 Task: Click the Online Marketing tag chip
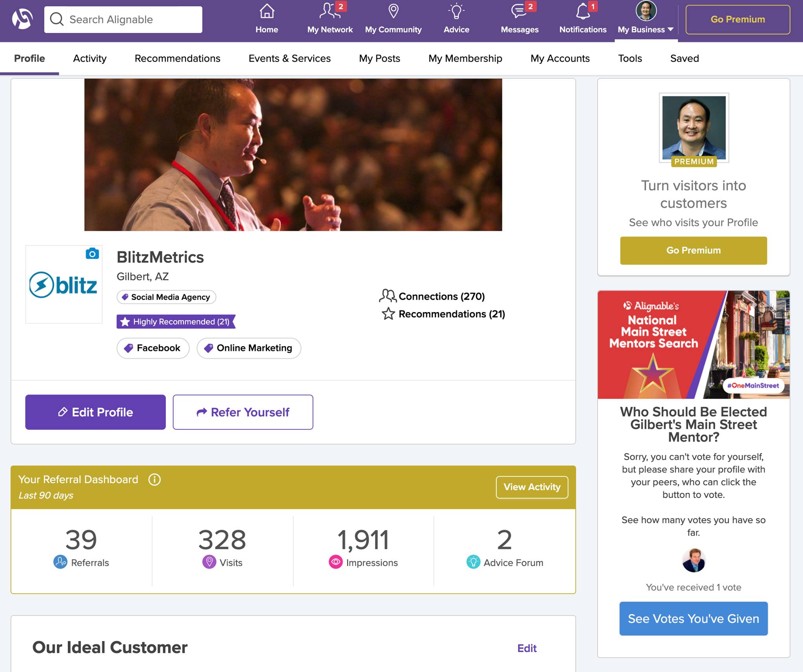pos(249,348)
